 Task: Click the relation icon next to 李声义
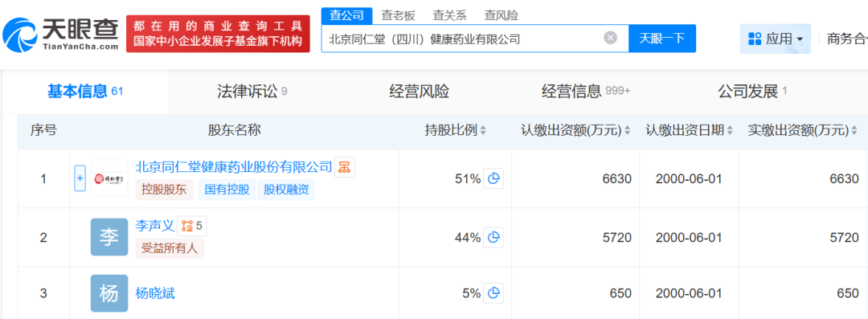191,226
